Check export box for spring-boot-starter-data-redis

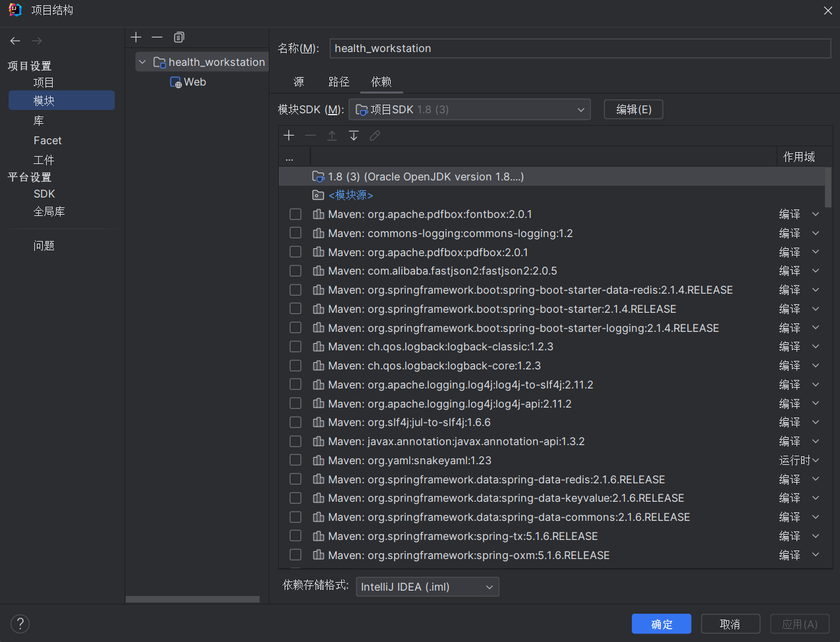296,290
